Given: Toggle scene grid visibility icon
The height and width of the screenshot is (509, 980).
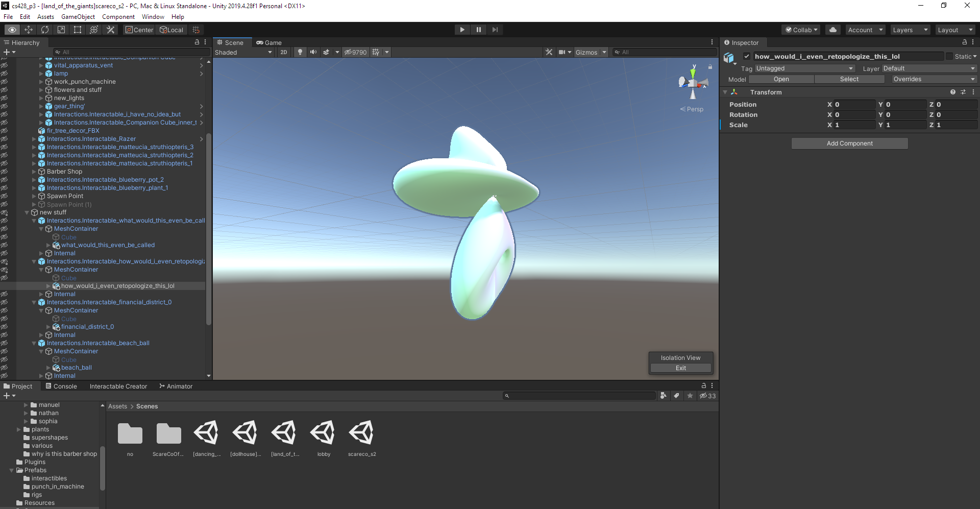Looking at the screenshot, I should point(376,52).
